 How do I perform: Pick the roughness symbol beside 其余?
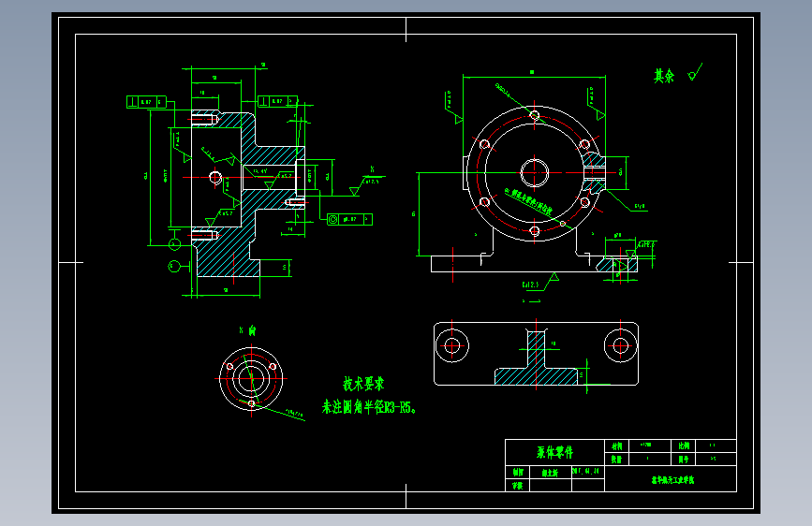click(x=695, y=72)
